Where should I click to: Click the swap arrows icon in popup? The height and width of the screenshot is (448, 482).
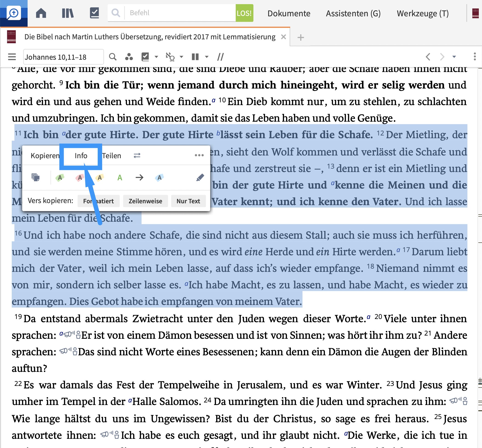tap(137, 155)
